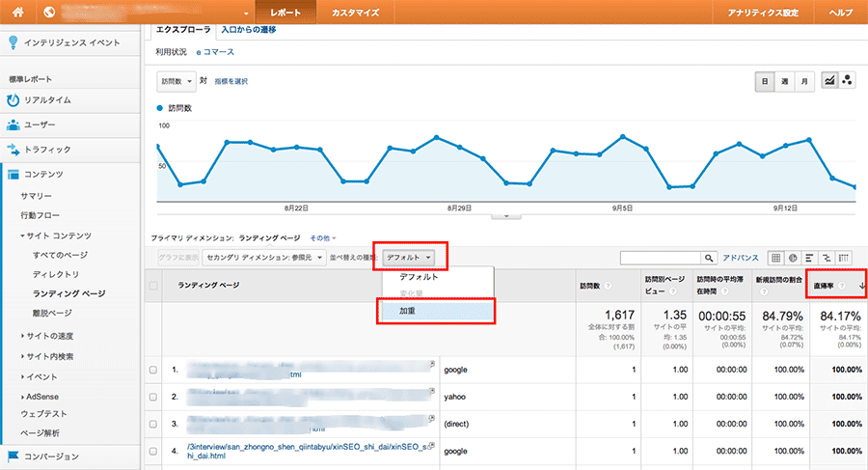Image resolution: width=868 pixels, height=470 pixels.
Task: Click the search magnifier icon above the table
Action: (709, 258)
